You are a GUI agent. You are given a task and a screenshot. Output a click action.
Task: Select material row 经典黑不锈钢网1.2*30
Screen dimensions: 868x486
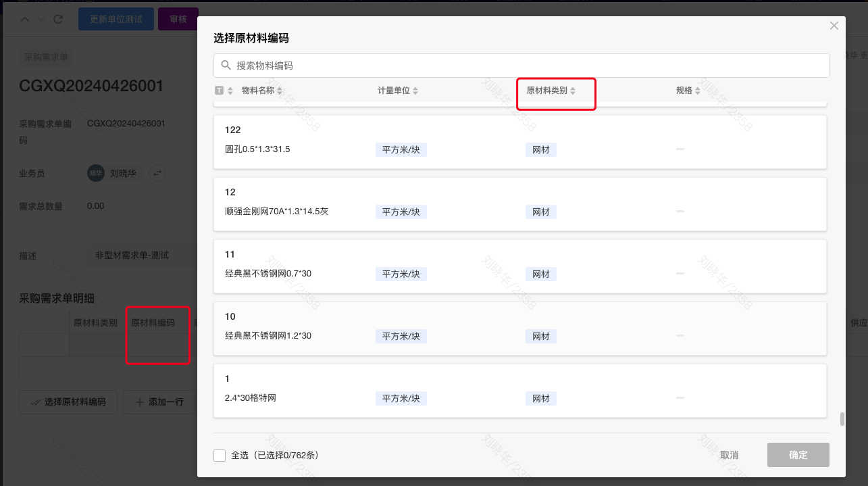[x=520, y=329]
